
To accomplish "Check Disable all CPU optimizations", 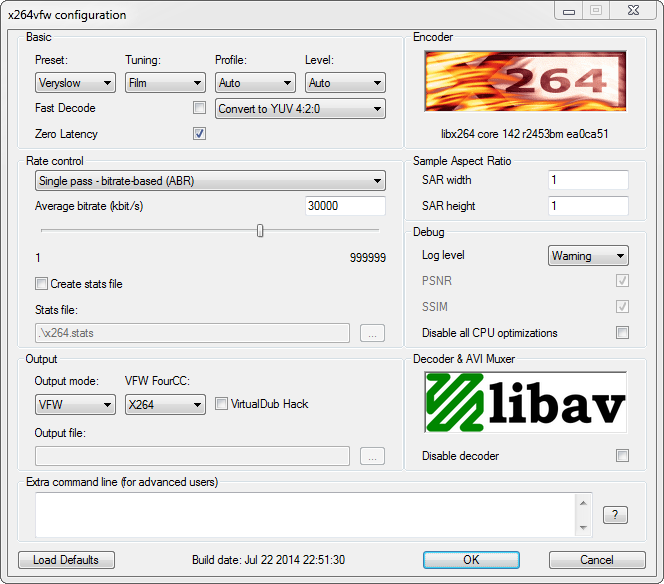I will click(622, 332).
